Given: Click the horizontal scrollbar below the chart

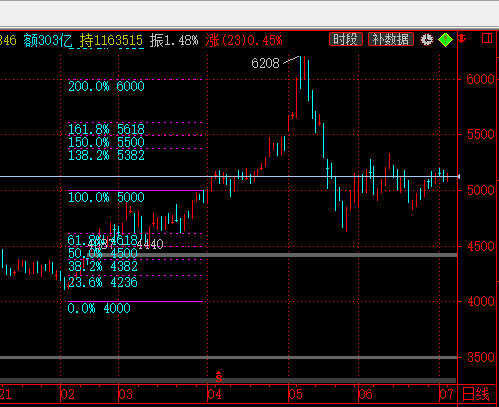Looking at the screenshot, I should click(x=228, y=380).
